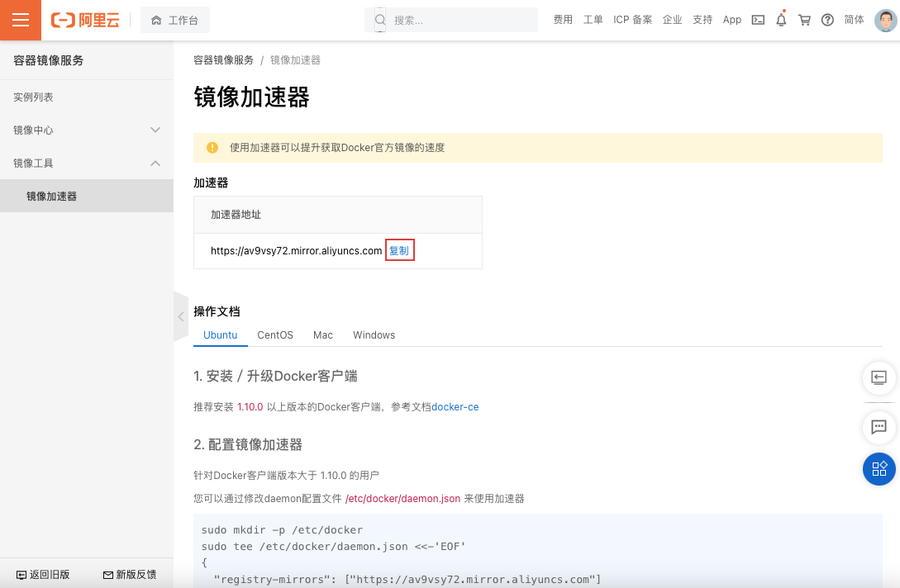Open the App menu item
The width and height of the screenshot is (900, 588).
[x=732, y=20]
